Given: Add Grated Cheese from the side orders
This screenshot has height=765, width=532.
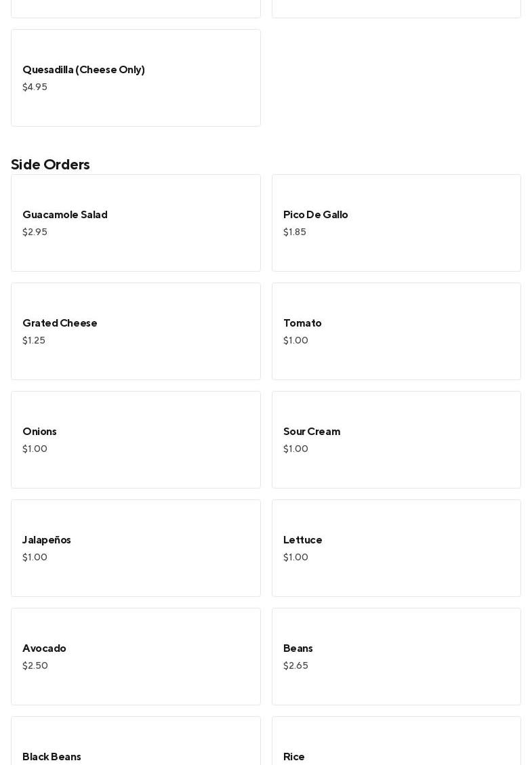Looking at the screenshot, I should [x=136, y=331].
